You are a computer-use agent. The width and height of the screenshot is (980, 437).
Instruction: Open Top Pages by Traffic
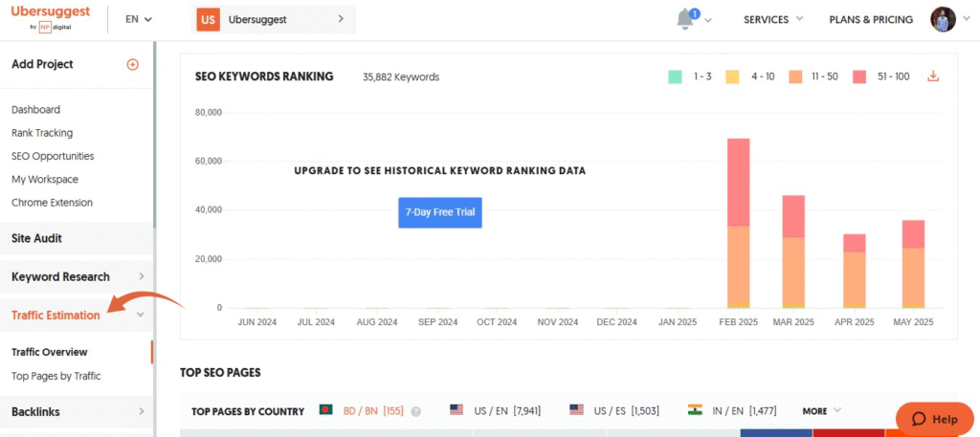pos(56,377)
